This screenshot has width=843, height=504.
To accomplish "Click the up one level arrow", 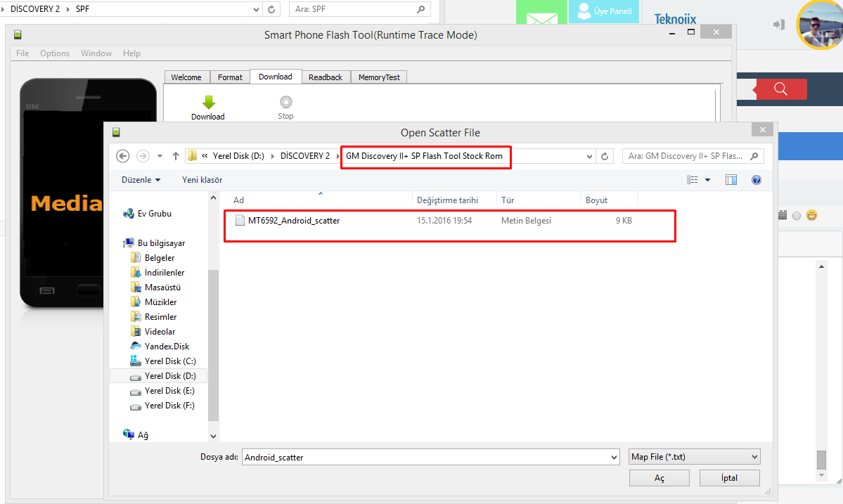I will [176, 156].
